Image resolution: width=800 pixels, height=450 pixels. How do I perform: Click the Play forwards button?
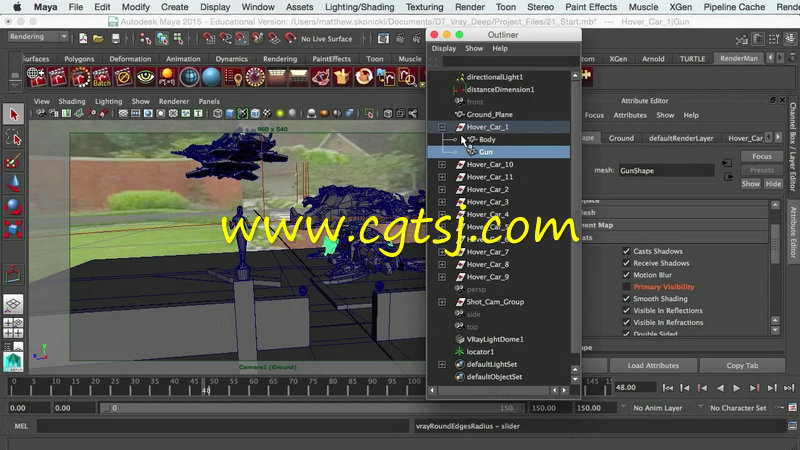pyautogui.click(x=737, y=388)
